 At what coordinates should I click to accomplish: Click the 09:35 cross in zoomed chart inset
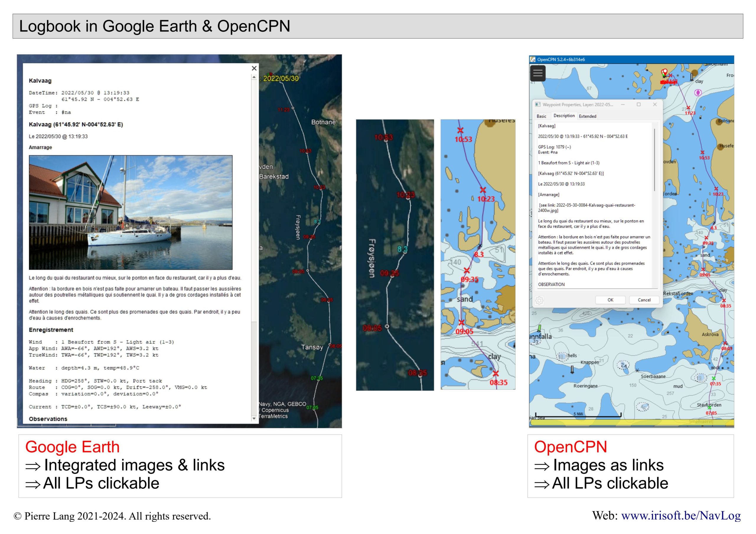(x=467, y=271)
